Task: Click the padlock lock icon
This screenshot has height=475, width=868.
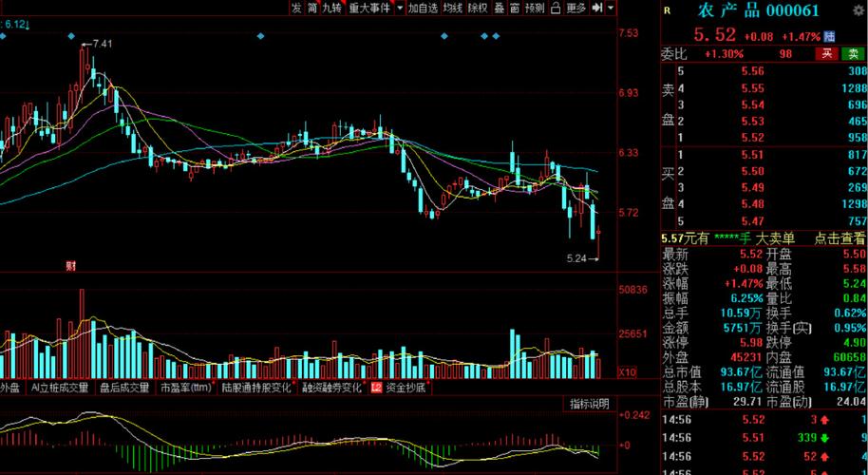Action: pyautogui.click(x=556, y=8)
